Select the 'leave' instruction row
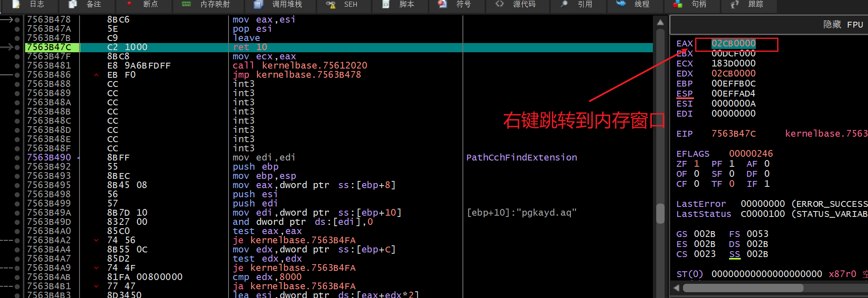The width and height of the screenshot is (868, 298). click(247, 38)
